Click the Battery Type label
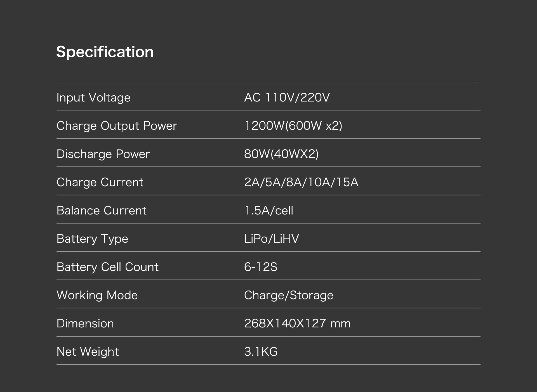 92,239
